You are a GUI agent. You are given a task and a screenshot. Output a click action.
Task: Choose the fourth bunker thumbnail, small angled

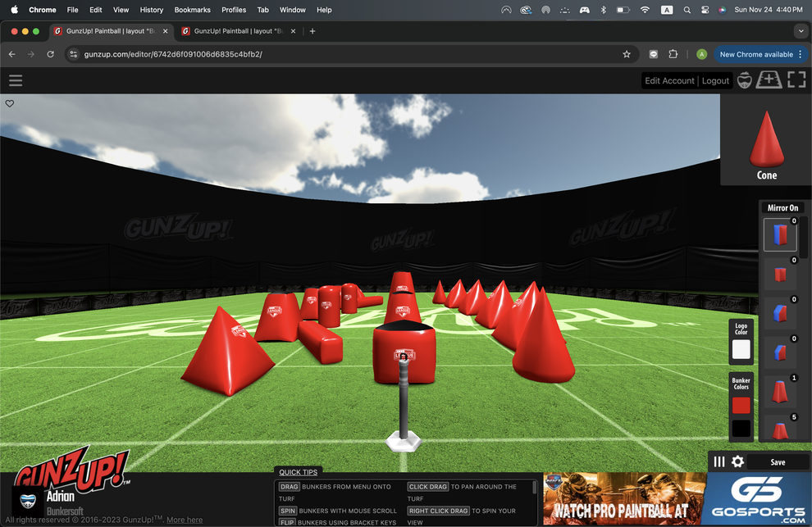[780, 352]
